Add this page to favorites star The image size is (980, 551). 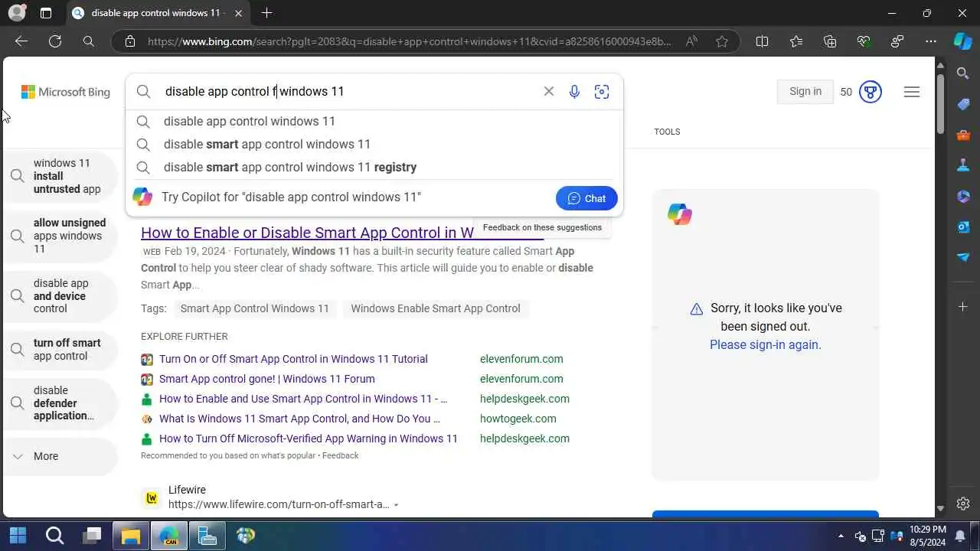pos(722,41)
